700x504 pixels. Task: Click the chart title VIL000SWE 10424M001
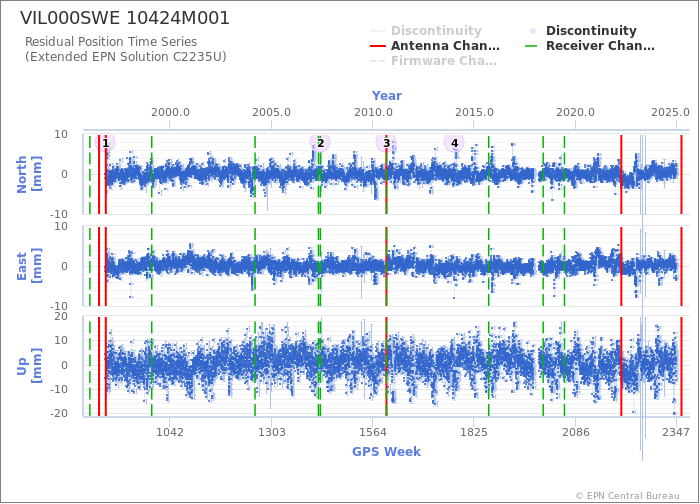125,18
